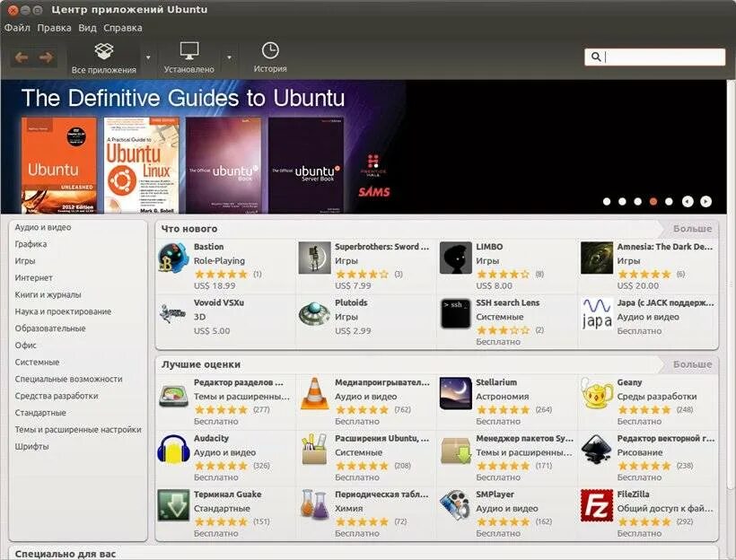
Task: Open the Офис category
Action: (x=25, y=346)
